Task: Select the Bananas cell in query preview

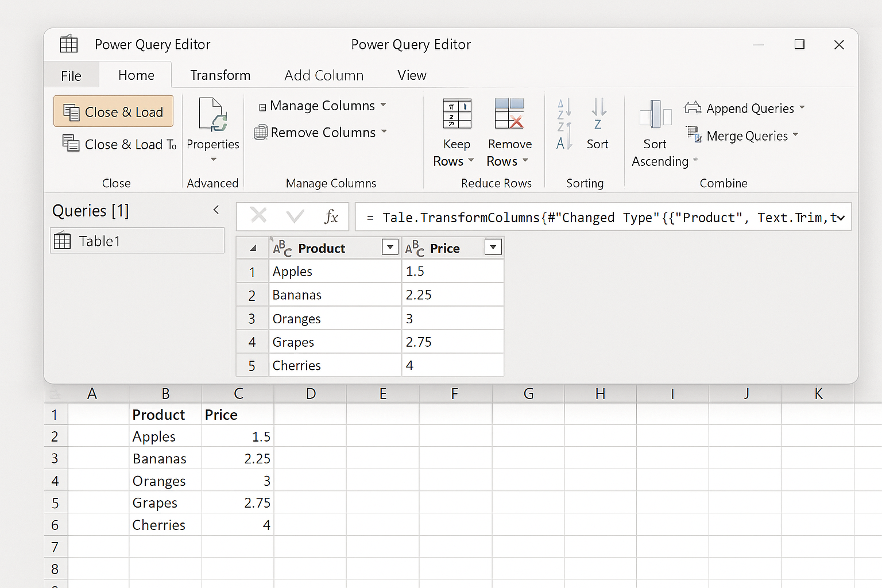Action: click(x=335, y=295)
